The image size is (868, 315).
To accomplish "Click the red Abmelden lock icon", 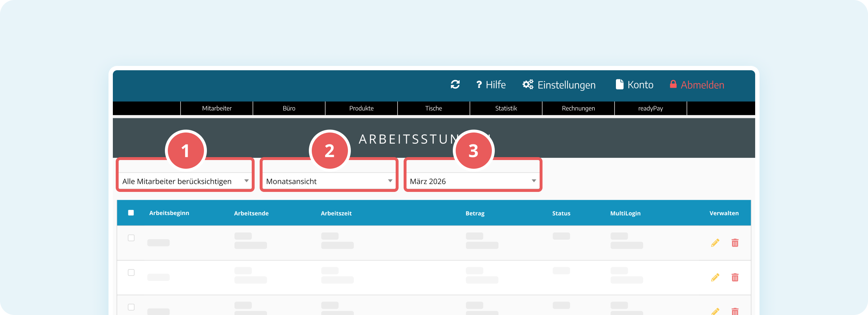I will tap(673, 84).
